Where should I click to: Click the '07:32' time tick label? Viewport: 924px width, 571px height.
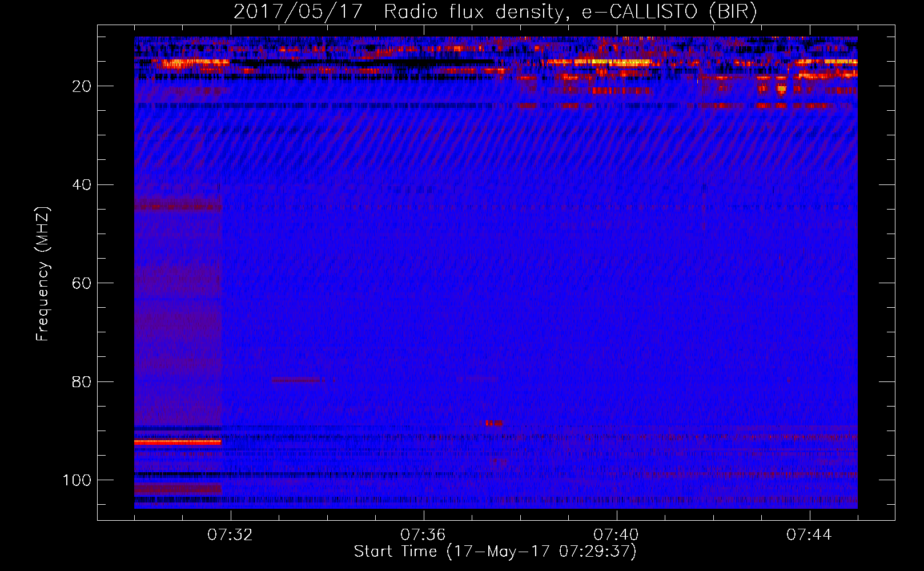coord(230,535)
